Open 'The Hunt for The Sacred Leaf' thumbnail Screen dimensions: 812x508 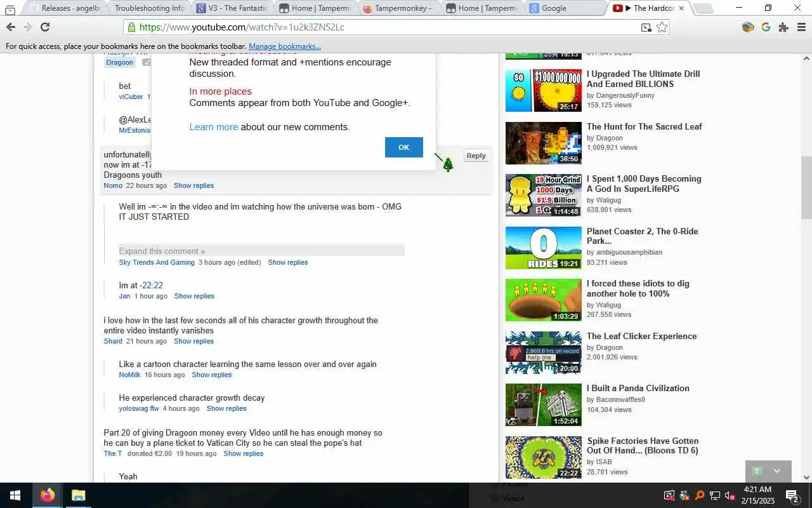tap(544, 143)
